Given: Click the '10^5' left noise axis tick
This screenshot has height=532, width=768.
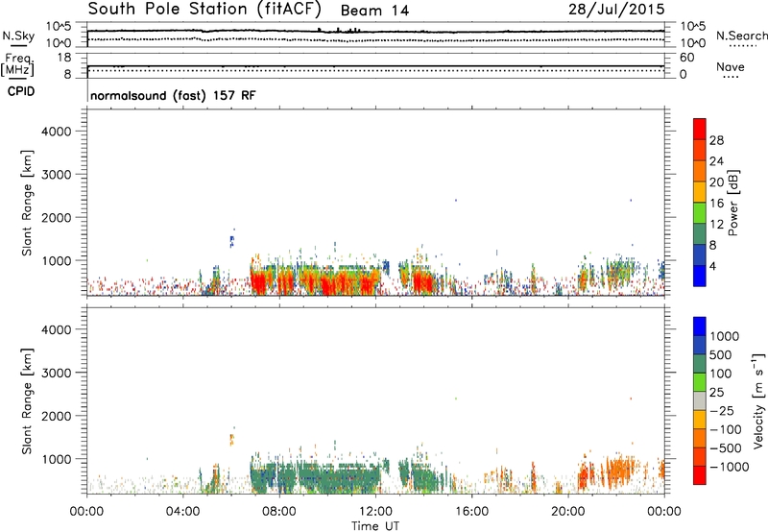Looking at the screenshot, I should point(59,27).
